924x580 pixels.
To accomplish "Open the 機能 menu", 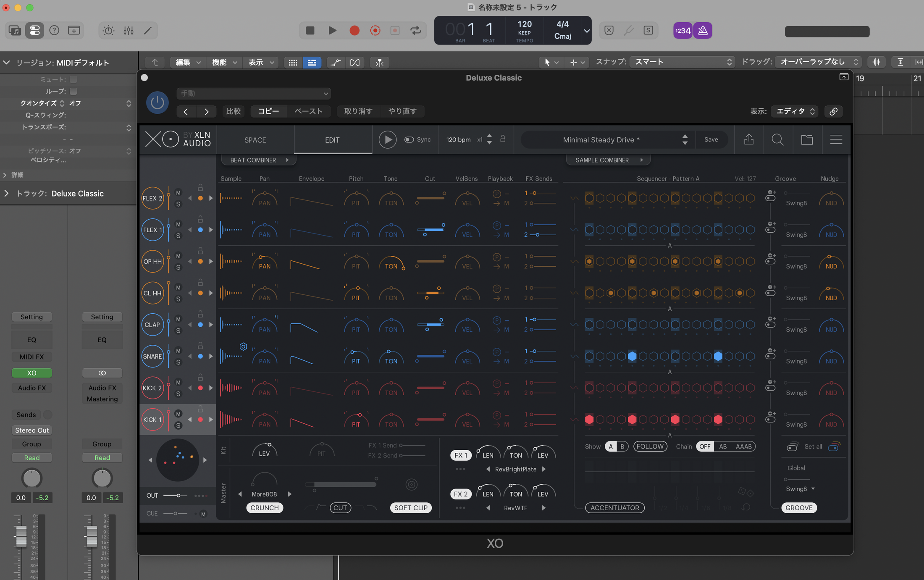I will [x=224, y=63].
